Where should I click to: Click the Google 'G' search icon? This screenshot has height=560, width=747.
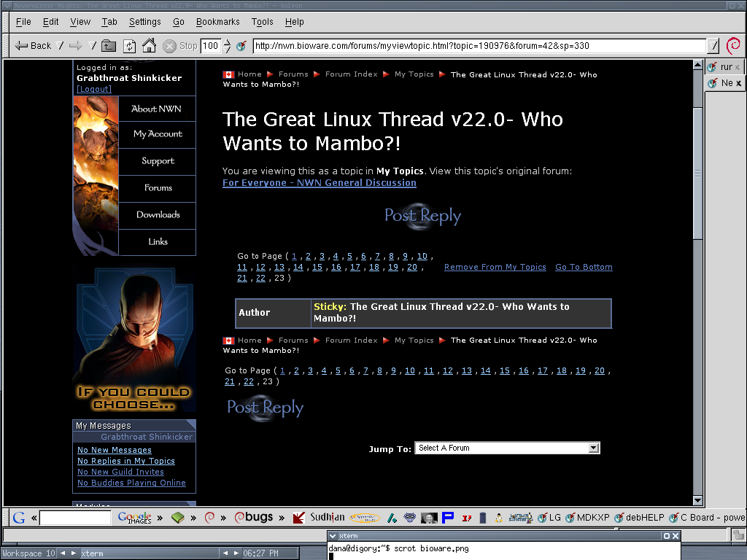click(19, 518)
